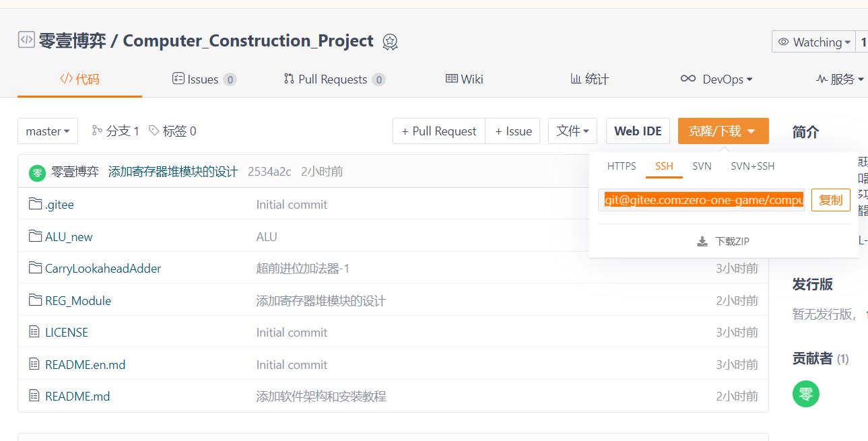Click the README.en.md file icon
Screen dimensions: 868x441
tap(35, 364)
